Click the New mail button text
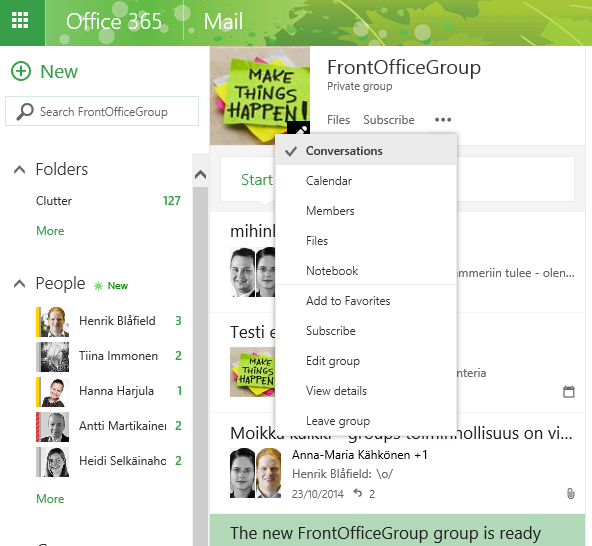This screenshot has width=592, height=546. 59,72
